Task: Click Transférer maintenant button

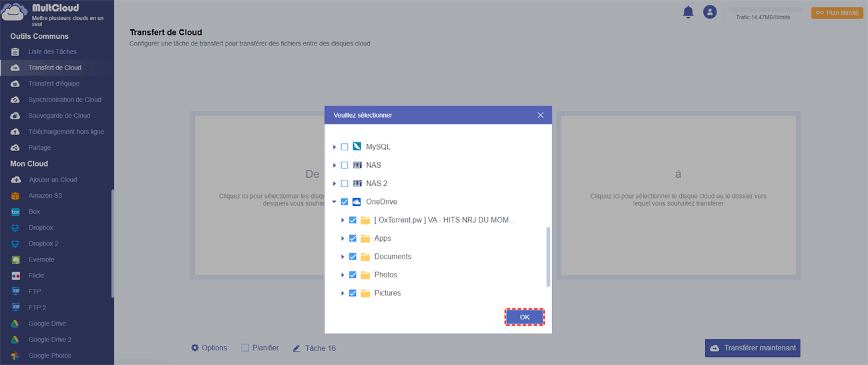Action: (x=752, y=348)
